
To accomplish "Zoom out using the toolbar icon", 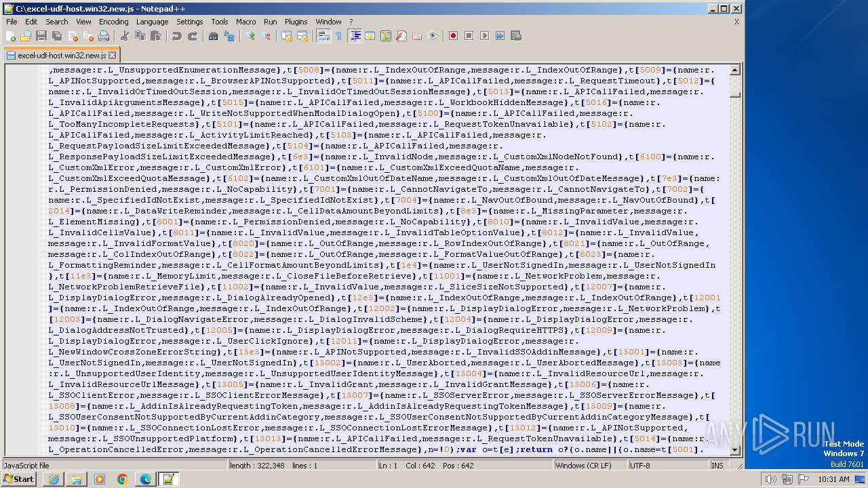I will [266, 36].
